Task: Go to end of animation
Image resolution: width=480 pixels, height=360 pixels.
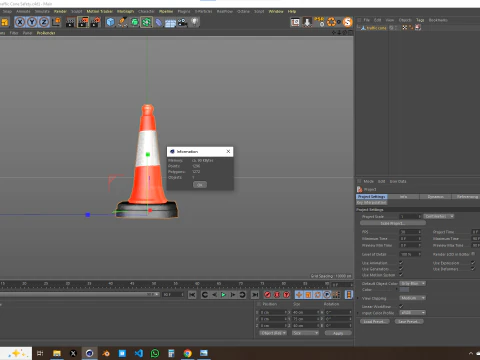Action: (255, 295)
